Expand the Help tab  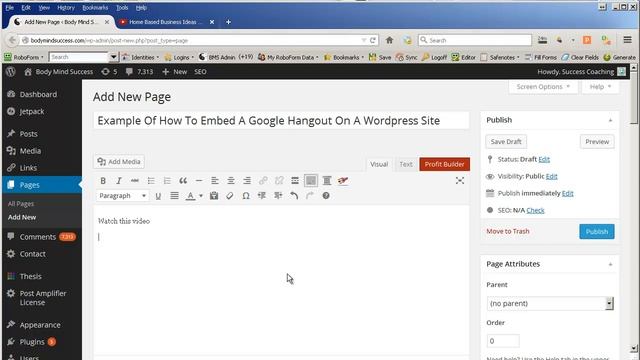[600, 87]
